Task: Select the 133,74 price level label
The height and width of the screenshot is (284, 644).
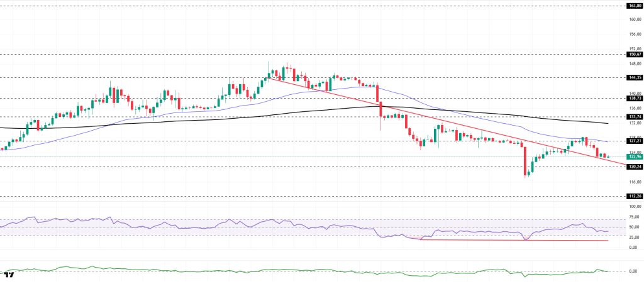Action: pyautogui.click(x=633, y=117)
